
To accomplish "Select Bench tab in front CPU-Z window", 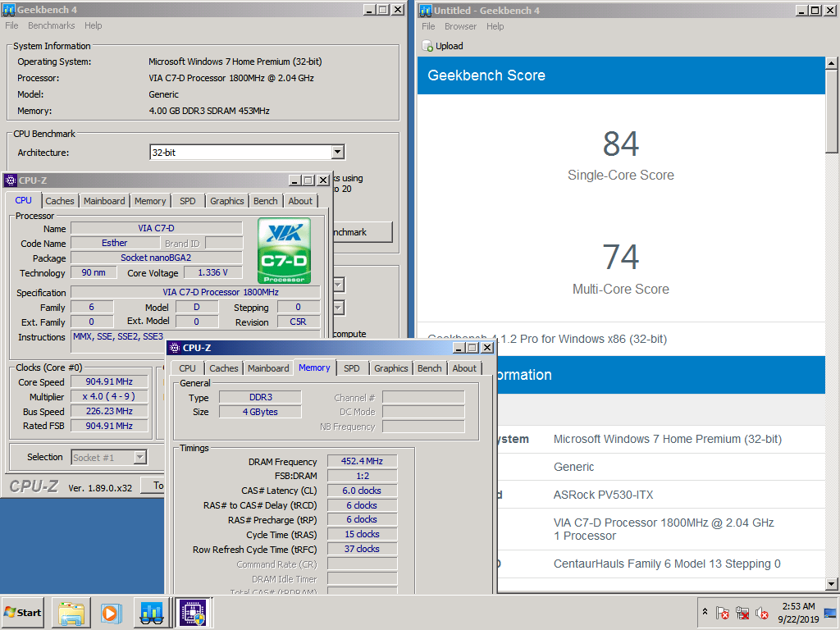I will coord(430,368).
